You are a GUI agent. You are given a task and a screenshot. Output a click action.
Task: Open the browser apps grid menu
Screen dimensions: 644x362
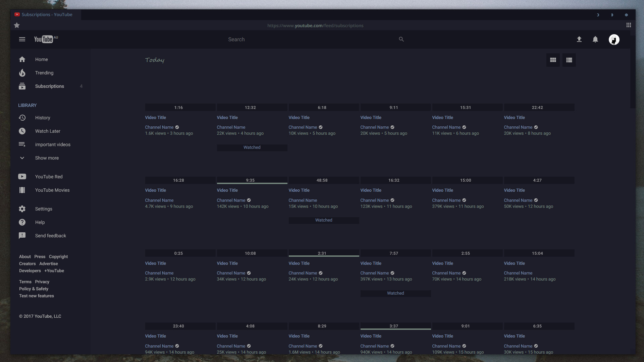pyautogui.click(x=629, y=25)
